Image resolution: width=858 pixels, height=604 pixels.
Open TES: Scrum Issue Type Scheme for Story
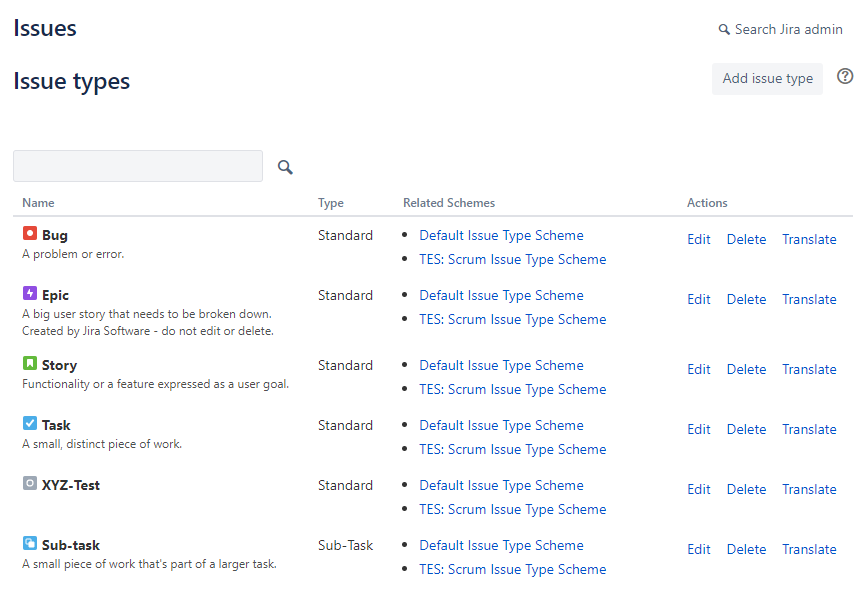pyautogui.click(x=513, y=390)
